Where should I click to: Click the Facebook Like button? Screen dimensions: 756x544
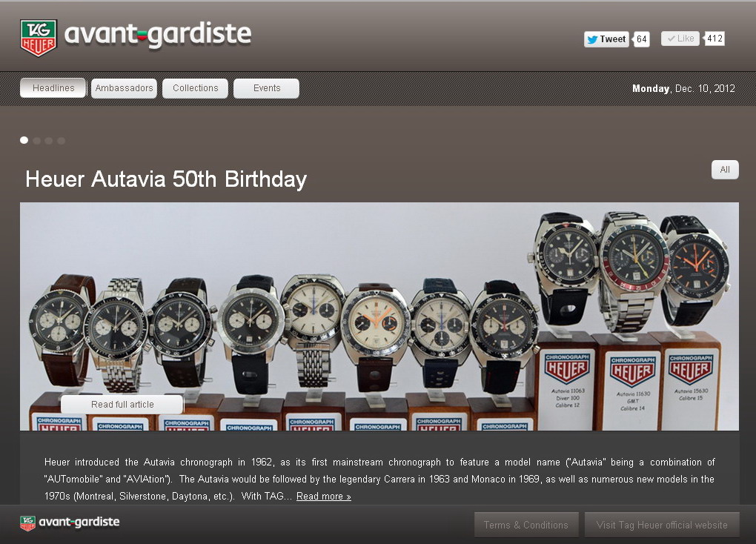[680, 38]
